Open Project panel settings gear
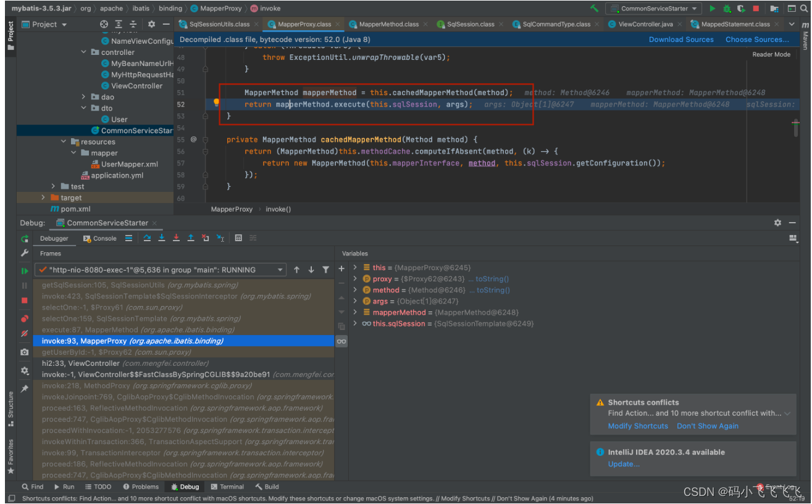This screenshot has width=812, height=504. (151, 24)
